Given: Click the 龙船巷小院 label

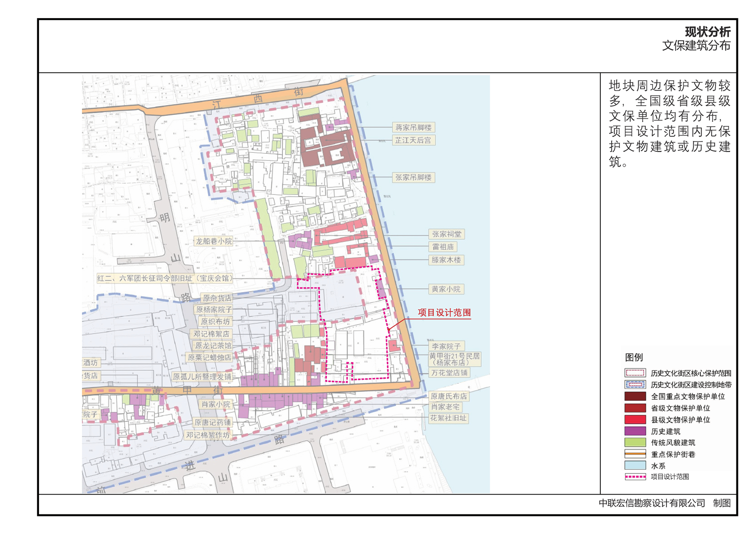Looking at the screenshot, I should coord(213,241).
